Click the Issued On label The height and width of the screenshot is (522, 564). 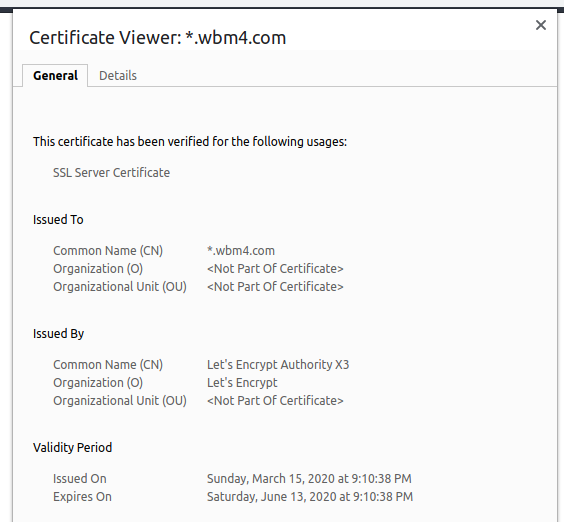pos(80,479)
